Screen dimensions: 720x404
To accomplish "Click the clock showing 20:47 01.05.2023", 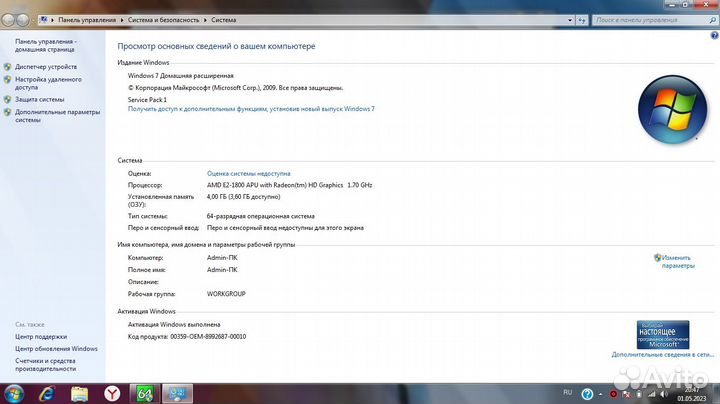I will point(692,394).
